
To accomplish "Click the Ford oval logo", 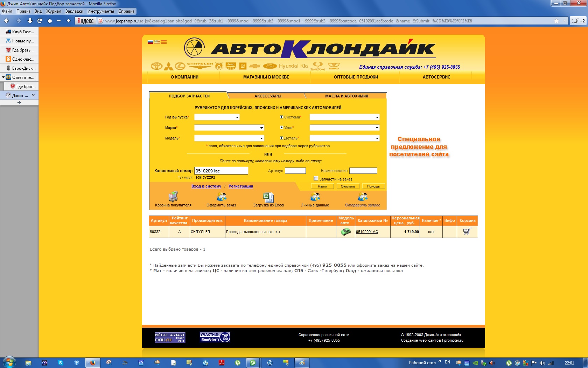I will click(270, 66).
